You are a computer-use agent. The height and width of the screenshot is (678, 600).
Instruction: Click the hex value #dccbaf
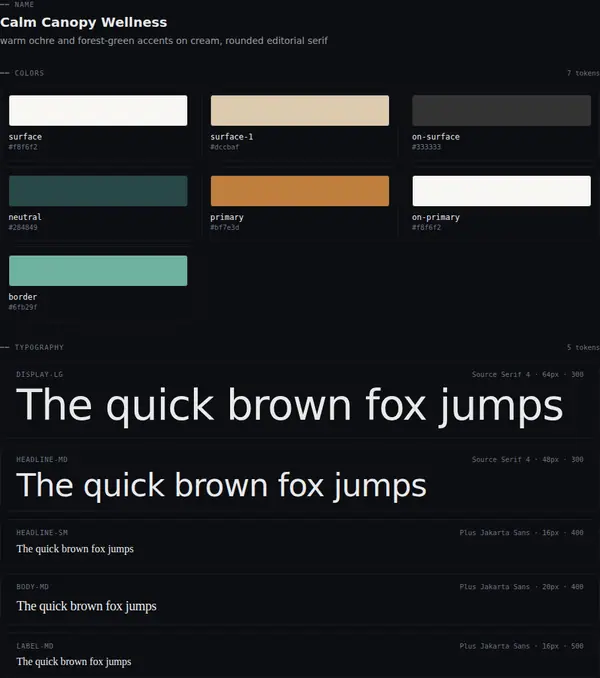[x=225, y=147]
